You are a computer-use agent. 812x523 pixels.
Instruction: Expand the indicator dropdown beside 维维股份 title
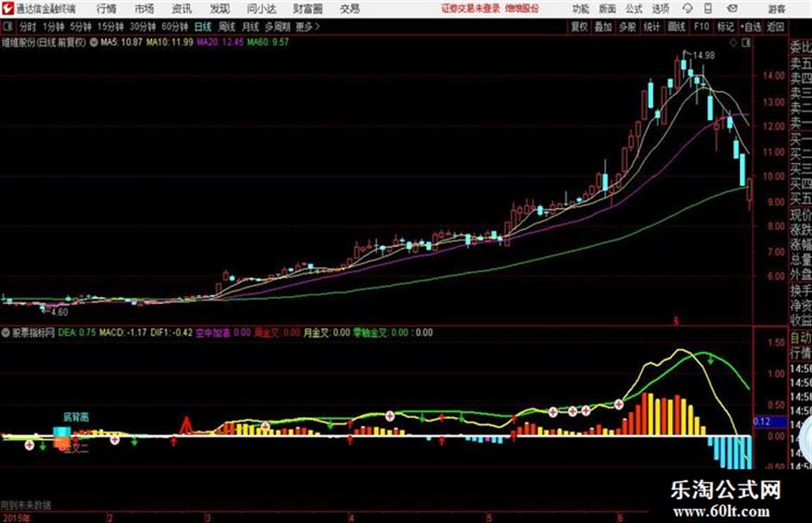(x=94, y=42)
